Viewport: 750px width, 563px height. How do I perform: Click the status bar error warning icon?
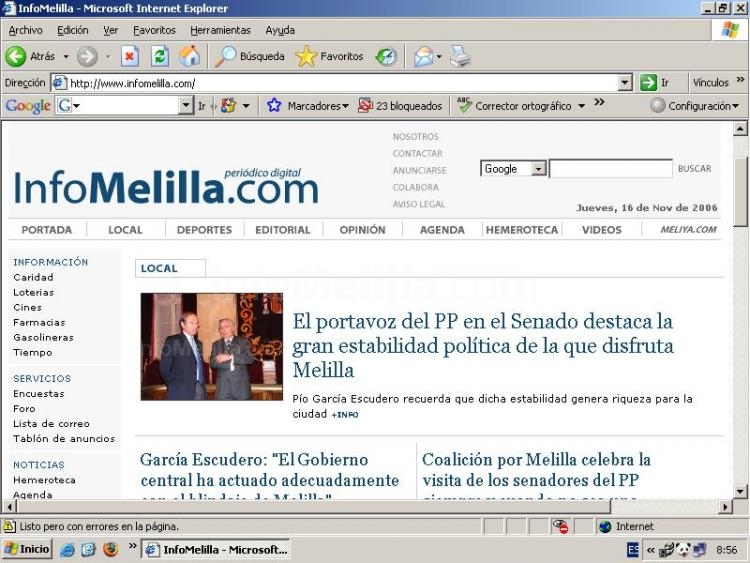click(x=9, y=526)
